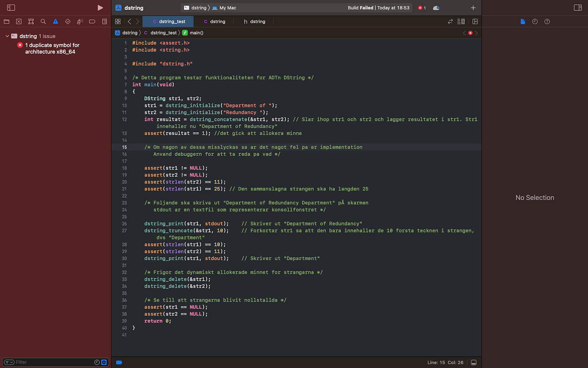Screen dimensions: 588x368
Task: Open the filter options dropdown
Action: [x=9, y=362]
